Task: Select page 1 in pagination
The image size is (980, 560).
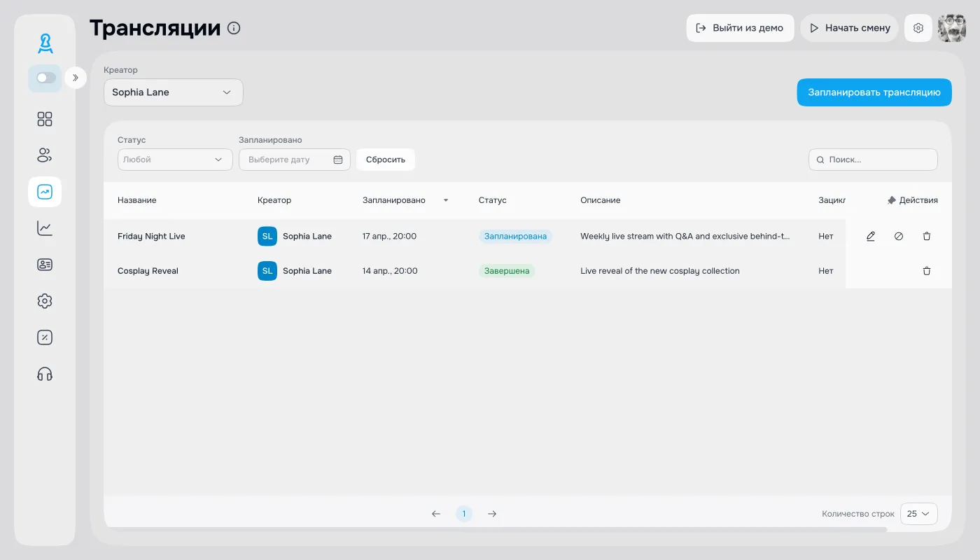Action: (464, 514)
